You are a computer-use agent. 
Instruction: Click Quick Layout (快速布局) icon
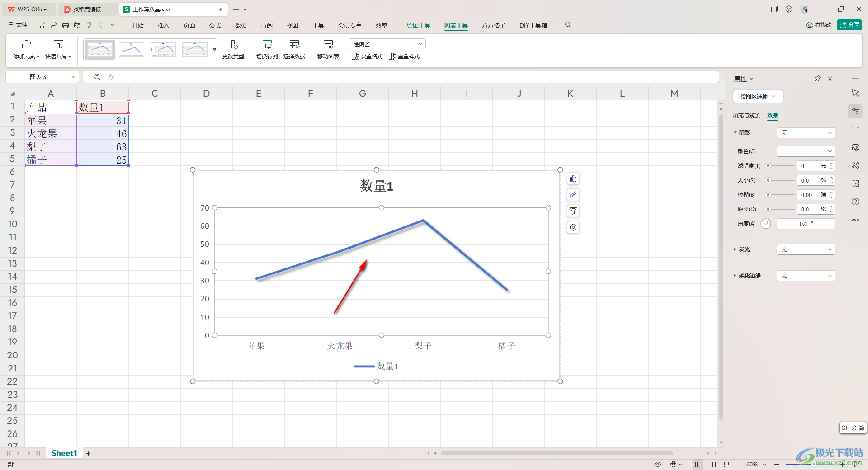58,50
